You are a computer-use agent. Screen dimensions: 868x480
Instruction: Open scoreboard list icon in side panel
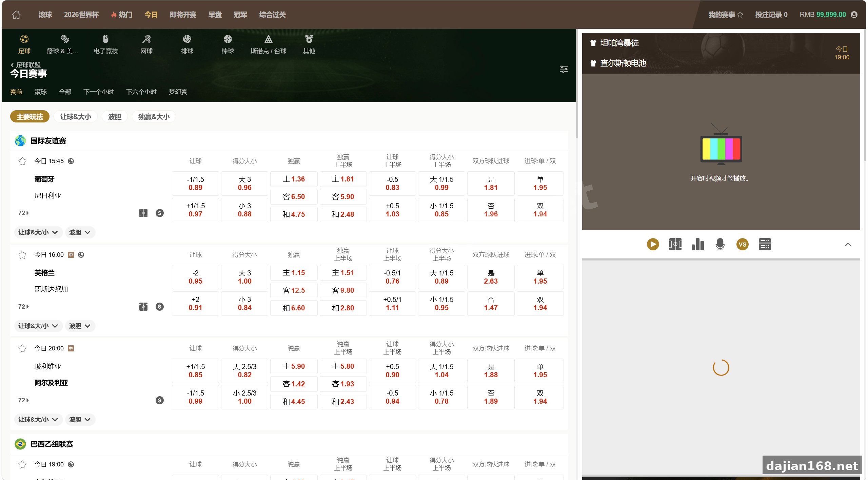click(x=765, y=244)
